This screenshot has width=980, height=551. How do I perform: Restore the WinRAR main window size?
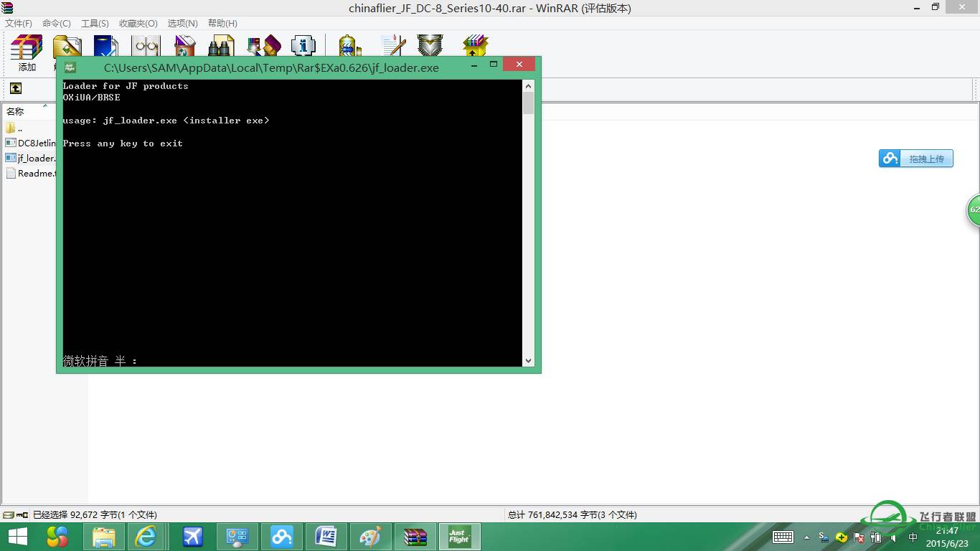click(x=936, y=7)
